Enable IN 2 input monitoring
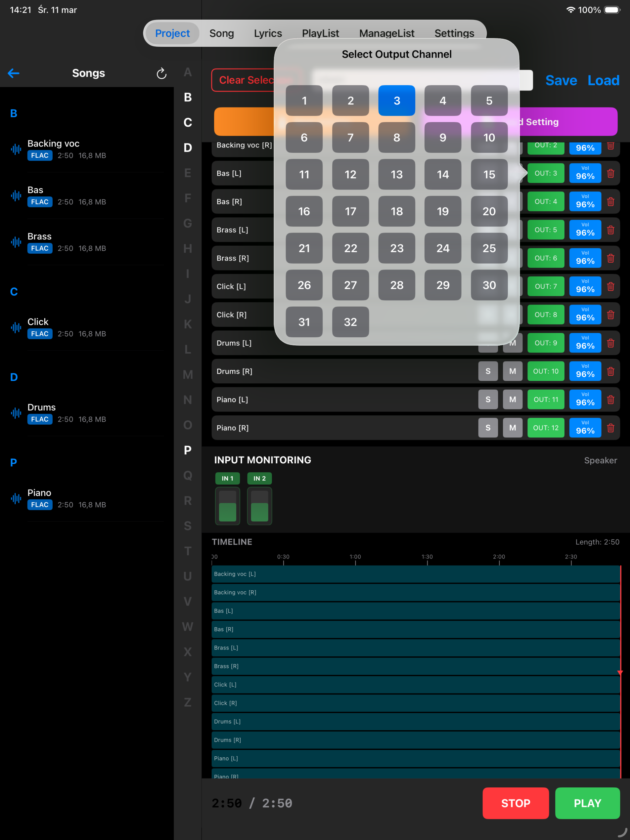 [259, 479]
